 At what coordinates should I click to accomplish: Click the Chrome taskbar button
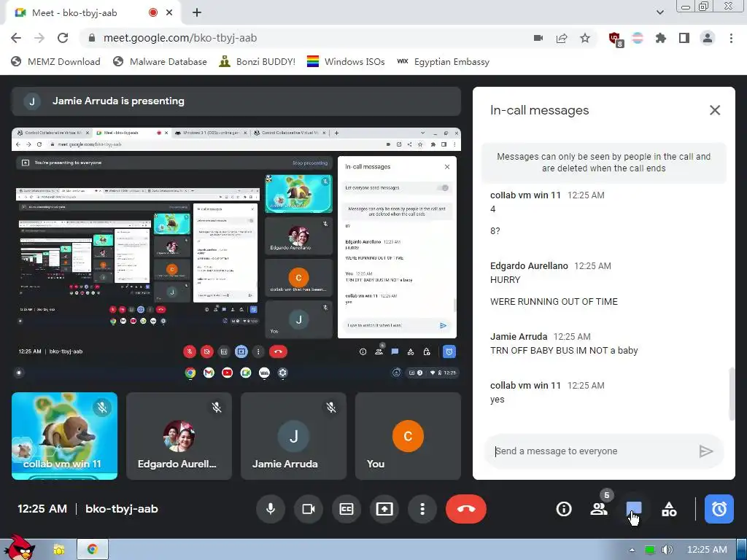93,550
